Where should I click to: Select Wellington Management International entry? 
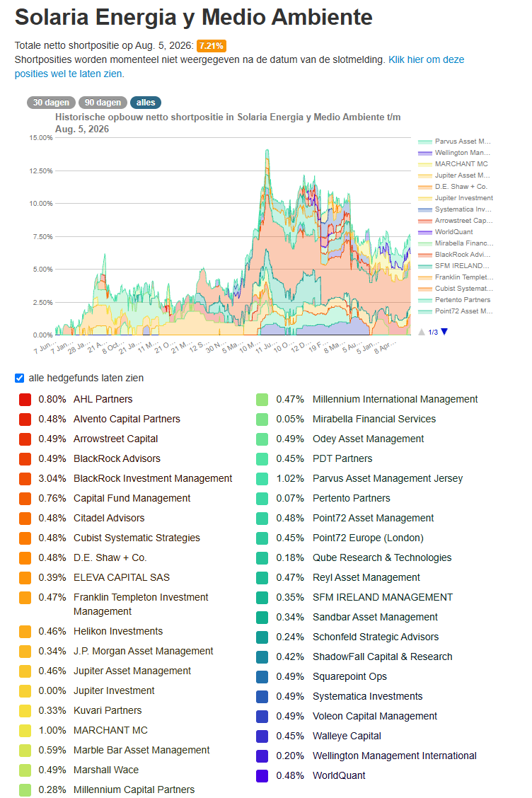point(395,756)
